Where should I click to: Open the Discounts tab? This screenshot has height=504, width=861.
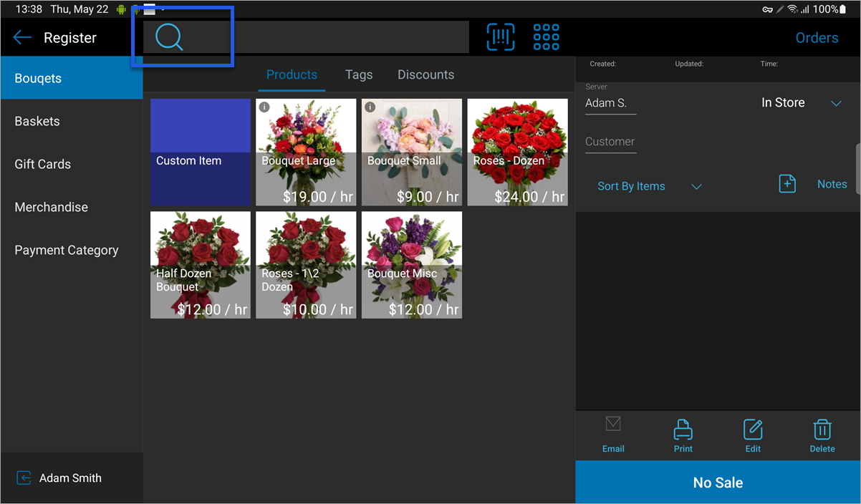tap(425, 74)
